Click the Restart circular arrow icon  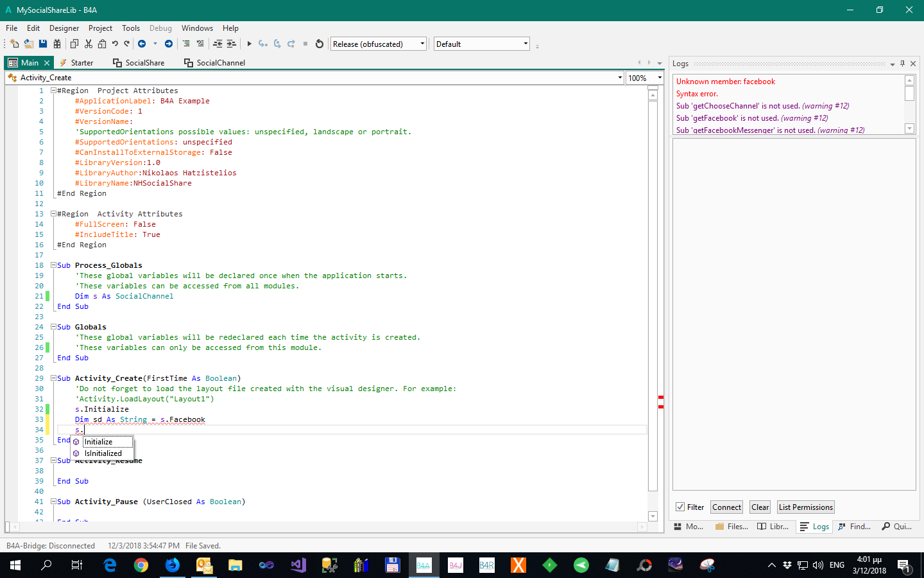click(320, 44)
